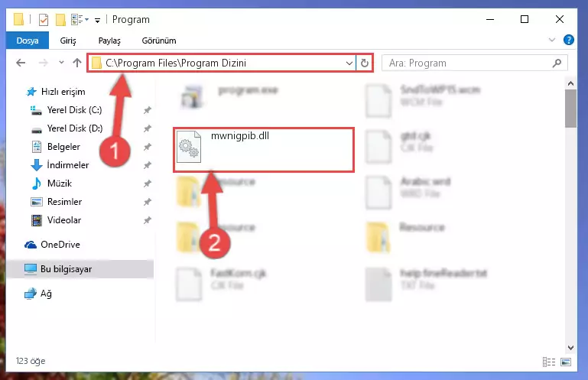Open Resimler folder in sidebar
This screenshot has width=588, height=380.
pos(57,202)
